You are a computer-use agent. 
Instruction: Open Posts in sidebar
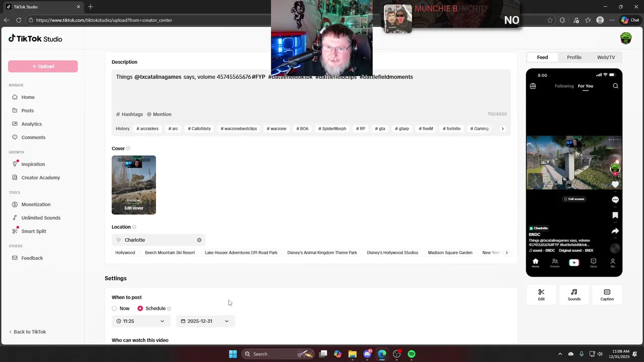point(27,111)
